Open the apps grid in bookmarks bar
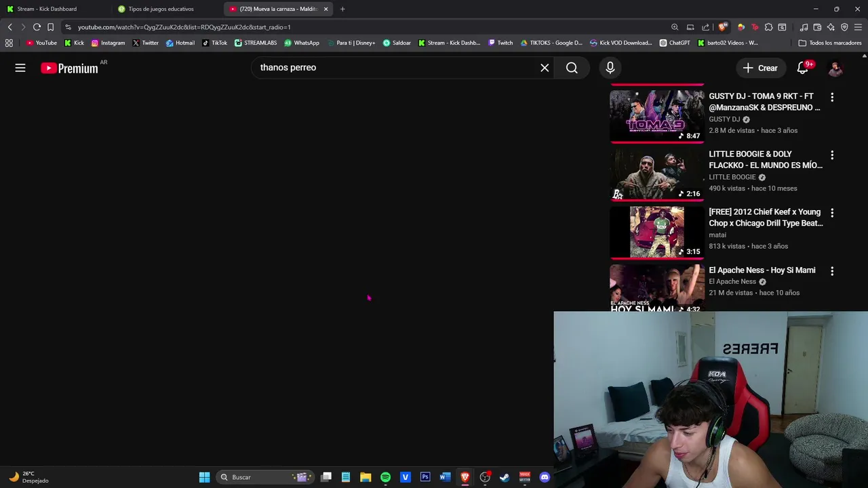Screen dimensions: 868x488 pyautogui.click(x=9, y=43)
